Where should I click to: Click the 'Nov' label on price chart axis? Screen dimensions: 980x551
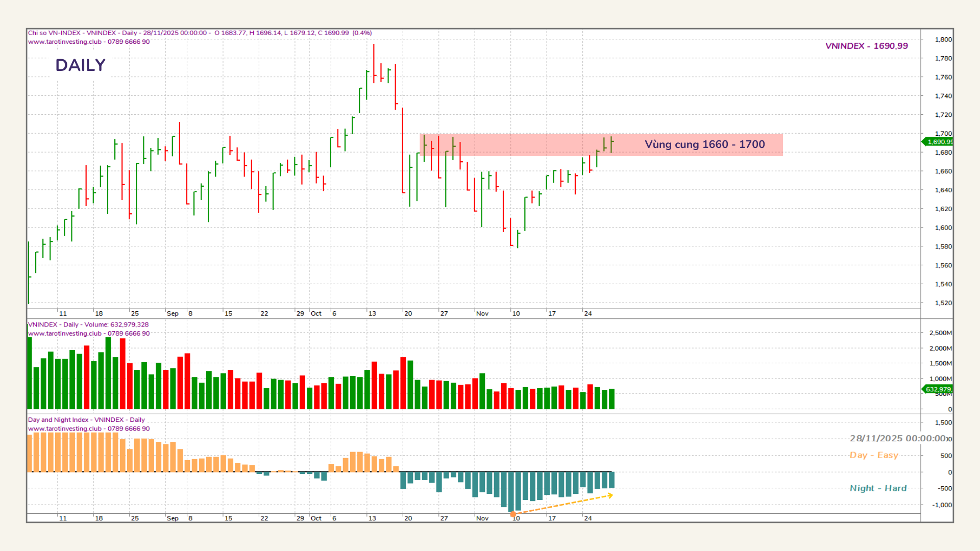tap(482, 314)
